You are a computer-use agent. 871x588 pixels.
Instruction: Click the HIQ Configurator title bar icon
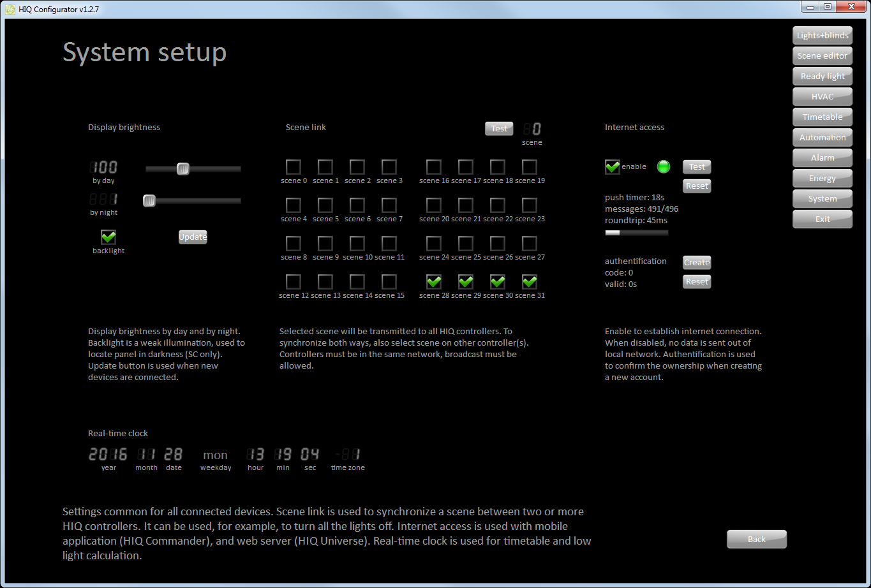[10, 9]
